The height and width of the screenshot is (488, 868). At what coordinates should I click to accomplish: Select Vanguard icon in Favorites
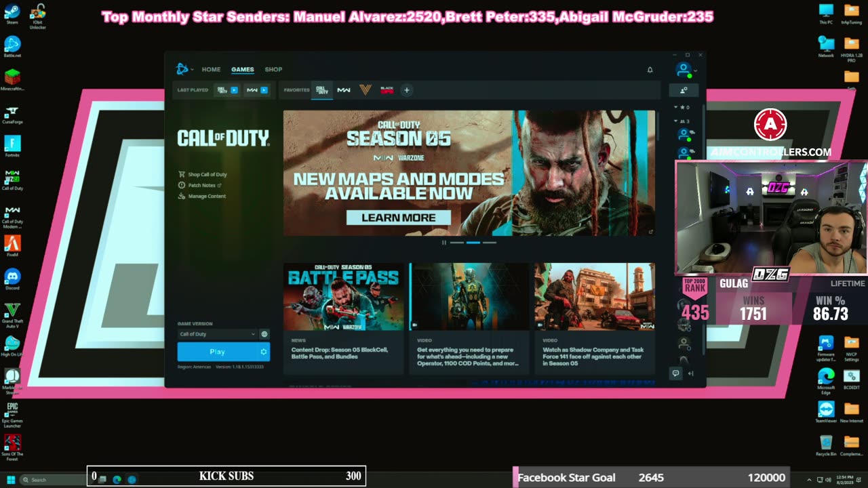366,89
